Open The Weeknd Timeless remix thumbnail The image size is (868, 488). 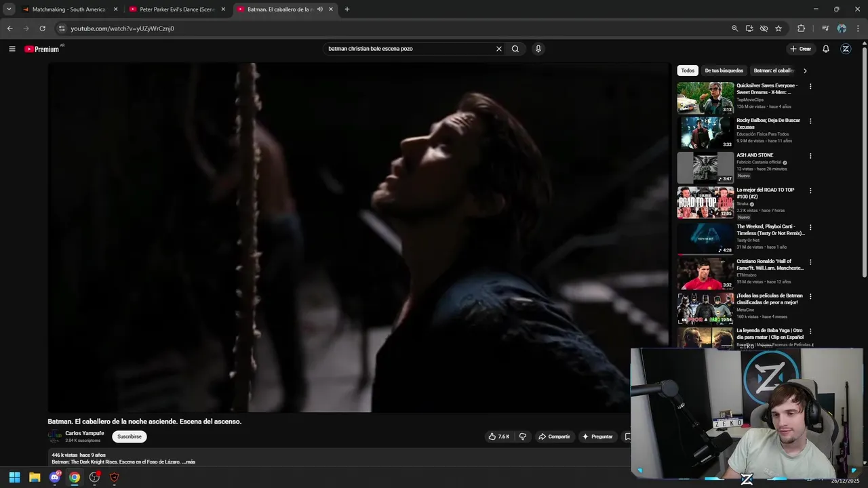tap(705, 239)
